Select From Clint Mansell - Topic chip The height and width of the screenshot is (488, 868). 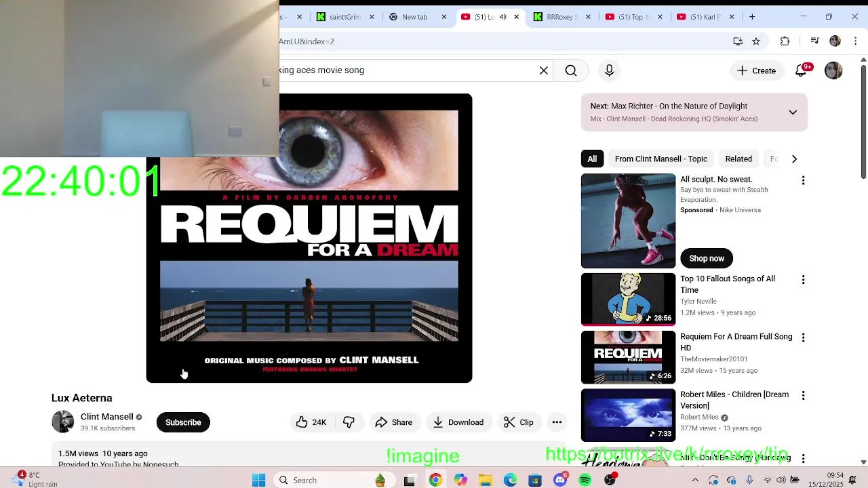(x=660, y=159)
